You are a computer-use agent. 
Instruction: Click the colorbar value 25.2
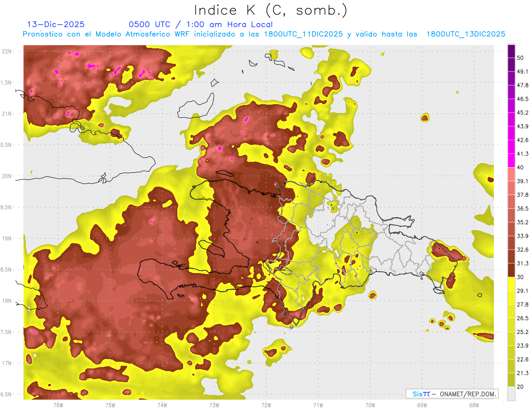[x=523, y=332]
